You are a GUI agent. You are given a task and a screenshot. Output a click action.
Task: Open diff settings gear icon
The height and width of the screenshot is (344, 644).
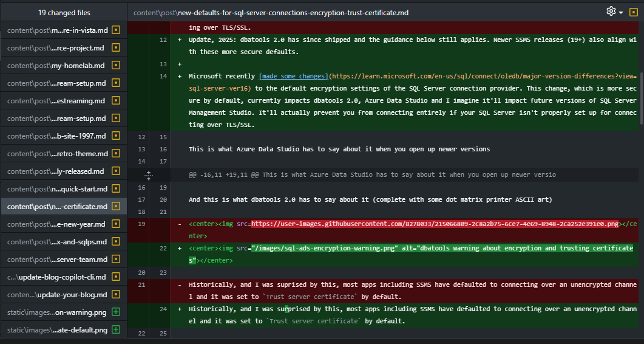pos(611,12)
